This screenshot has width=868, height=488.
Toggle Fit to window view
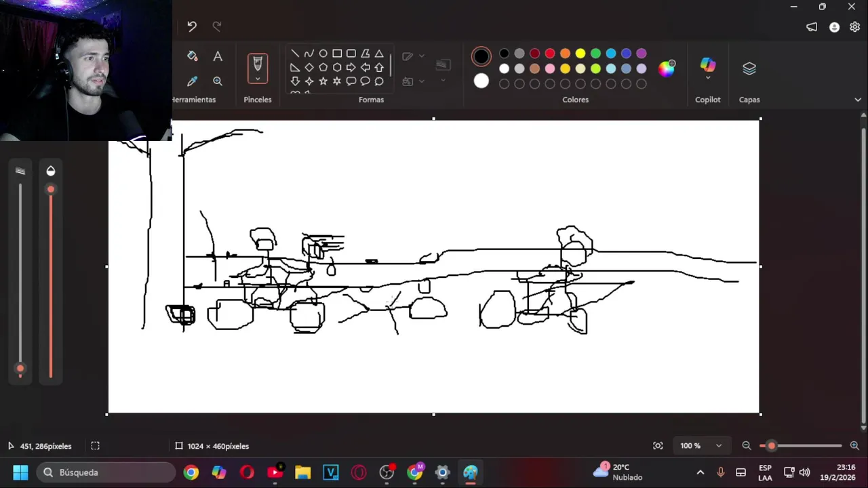(x=658, y=446)
